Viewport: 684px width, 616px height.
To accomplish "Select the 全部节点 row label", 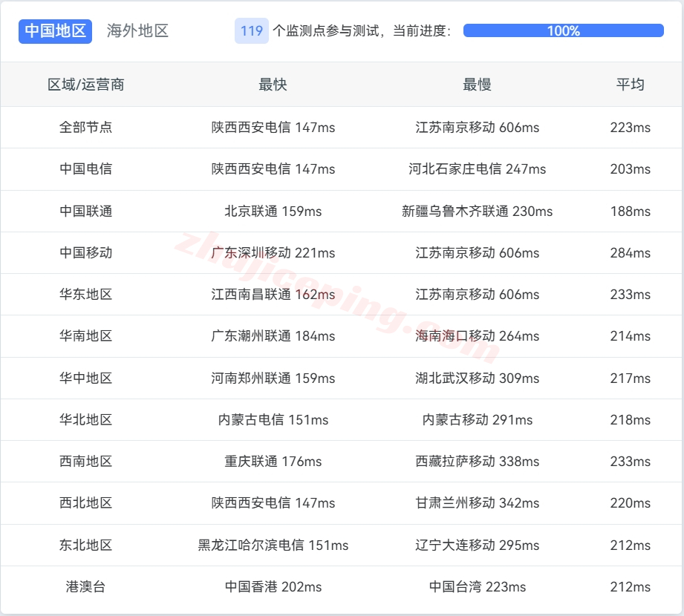I will click(86, 128).
